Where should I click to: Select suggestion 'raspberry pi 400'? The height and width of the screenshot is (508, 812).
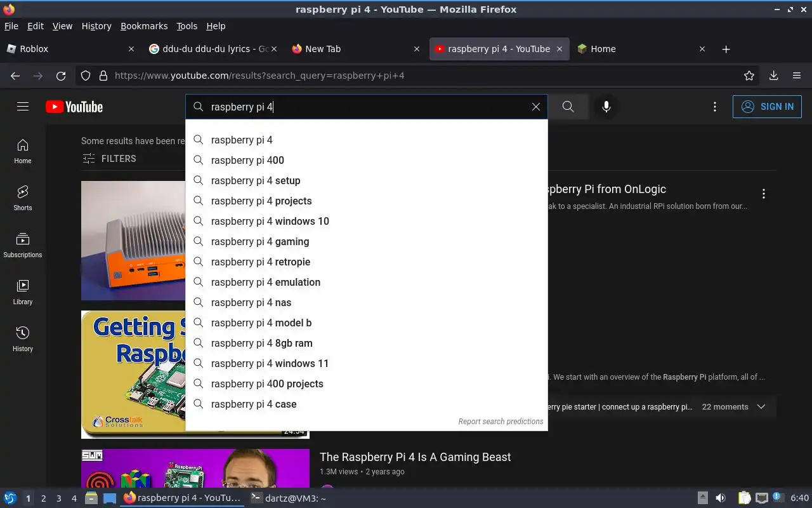(x=367, y=160)
